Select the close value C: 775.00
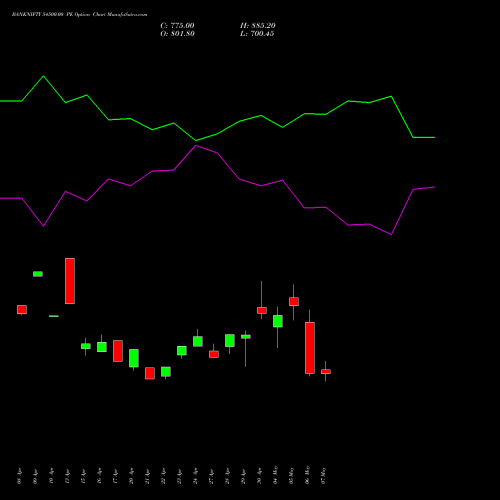Viewport: 500px width, 500px height. point(177,26)
